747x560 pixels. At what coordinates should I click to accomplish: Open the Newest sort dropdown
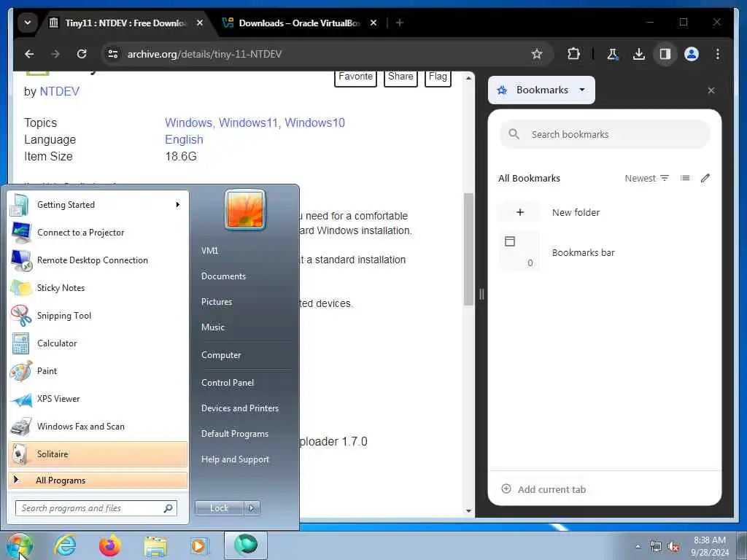coord(647,178)
